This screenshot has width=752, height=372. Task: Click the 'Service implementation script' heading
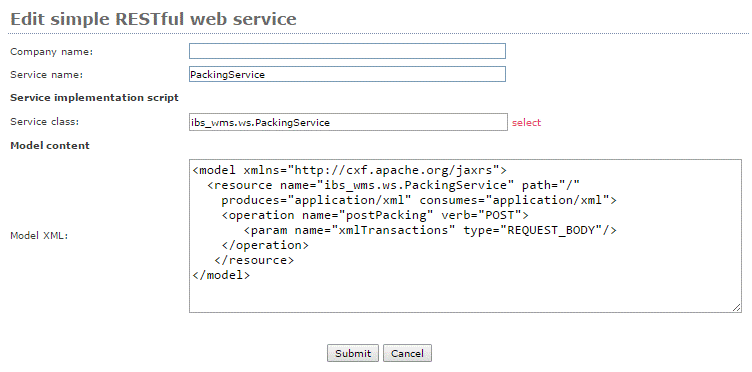(94, 98)
